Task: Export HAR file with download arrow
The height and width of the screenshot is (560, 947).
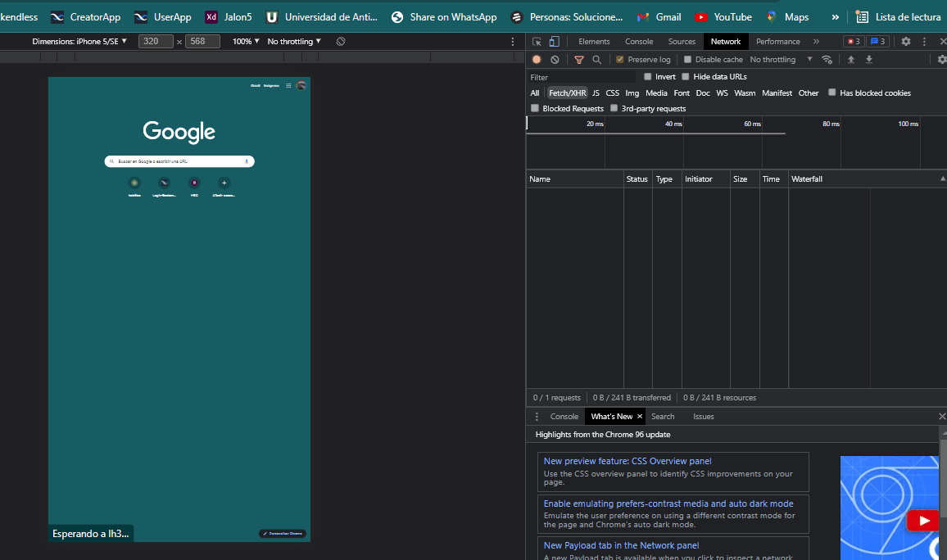Action: coord(869,59)
